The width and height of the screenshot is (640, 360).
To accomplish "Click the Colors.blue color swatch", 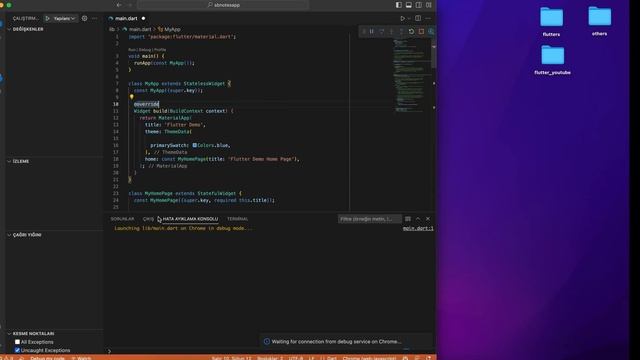I will coord(195,145).
